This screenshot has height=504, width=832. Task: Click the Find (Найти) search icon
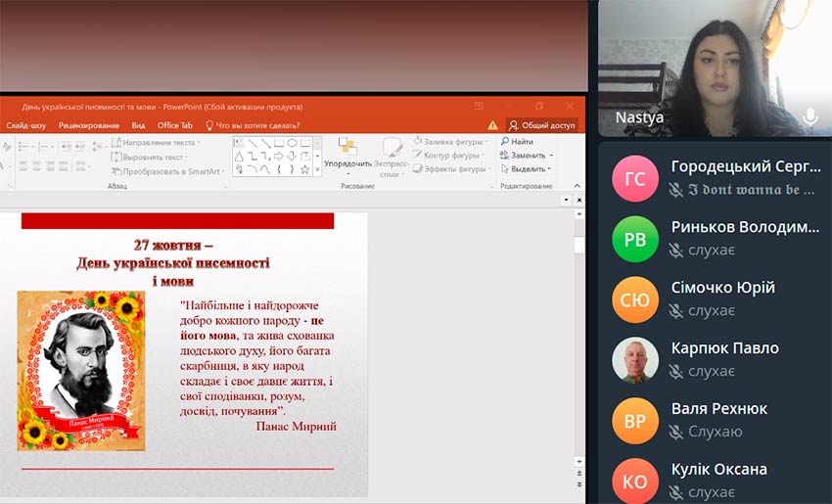click(504, 142)
